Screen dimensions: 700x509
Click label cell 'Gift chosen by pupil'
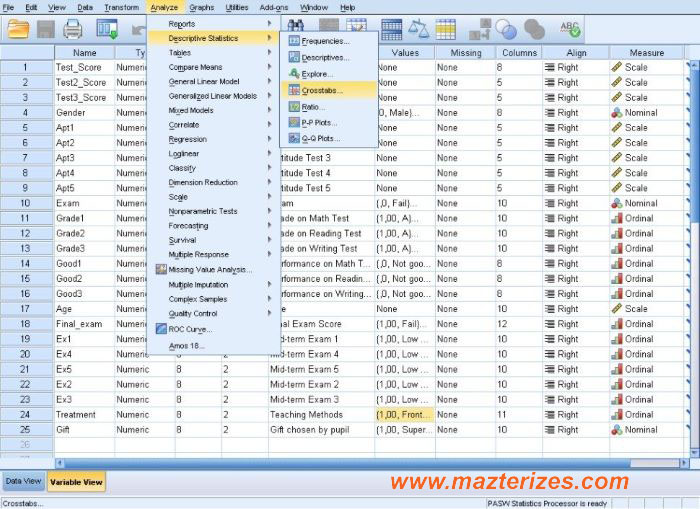(321, 430)
